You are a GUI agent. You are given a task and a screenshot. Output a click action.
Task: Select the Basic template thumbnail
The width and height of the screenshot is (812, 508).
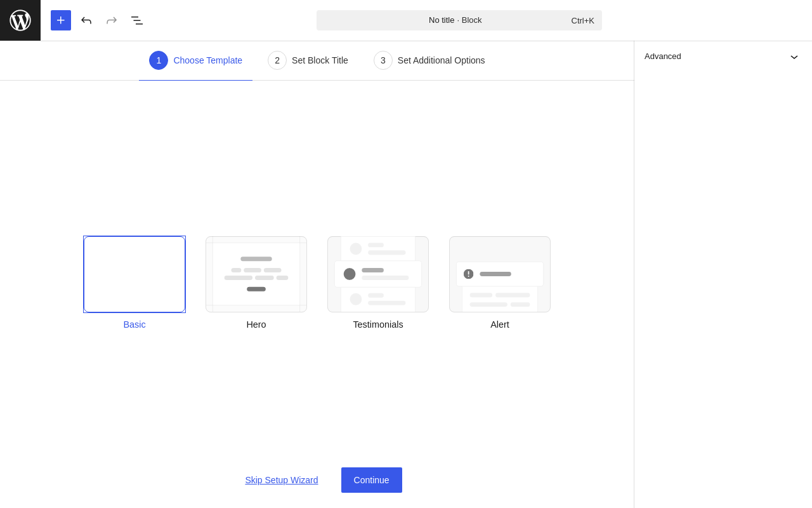134,274
